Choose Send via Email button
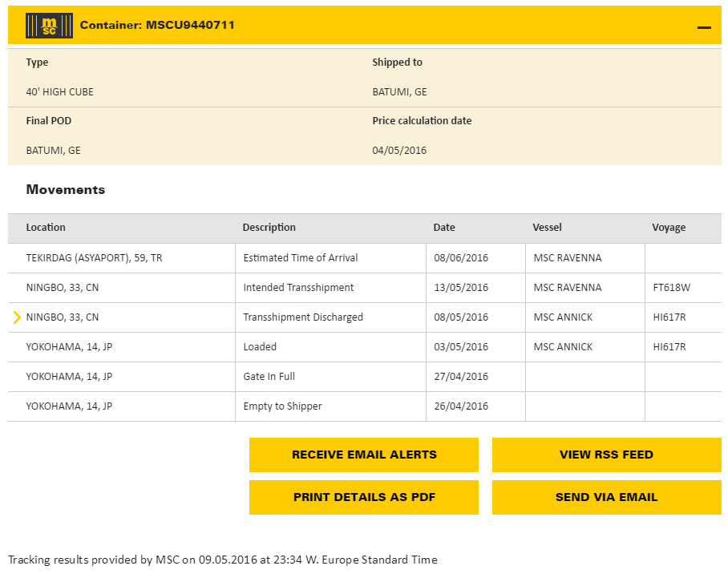This screenshot has height=582, width=728. tap(606, 497)
